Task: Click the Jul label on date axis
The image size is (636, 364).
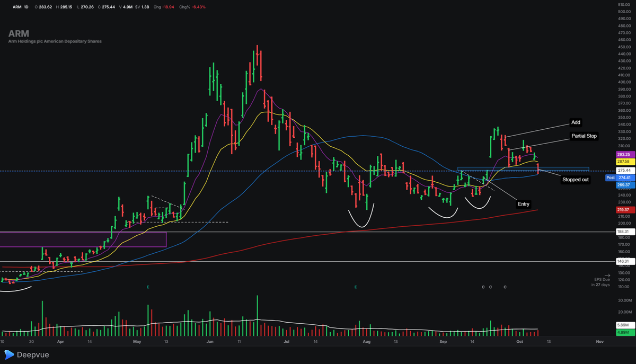Action: point(286,342)
